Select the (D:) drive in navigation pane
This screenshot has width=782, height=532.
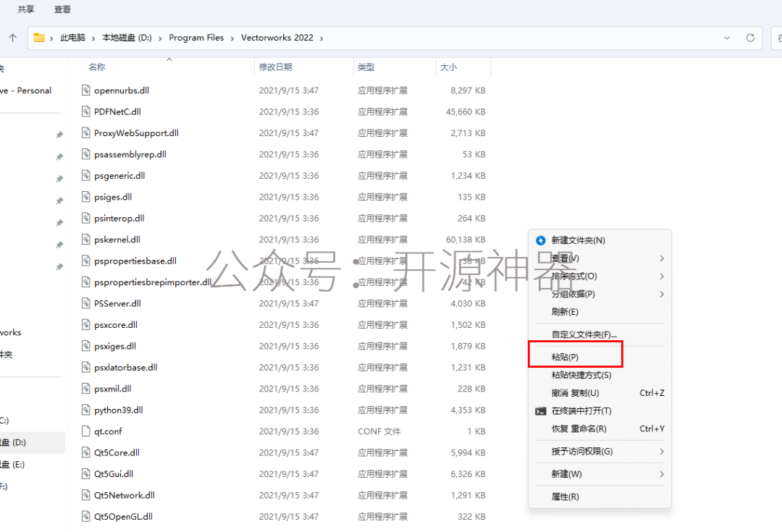pos(31,442)
